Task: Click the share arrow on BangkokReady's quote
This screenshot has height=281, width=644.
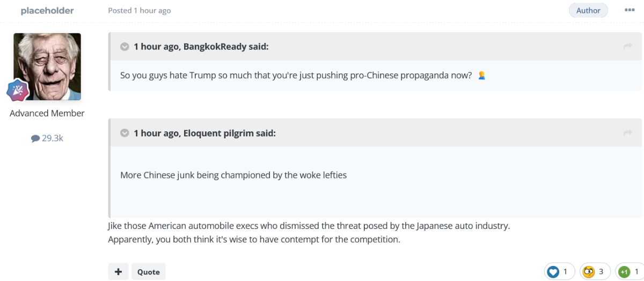Action: pos(627,47)
